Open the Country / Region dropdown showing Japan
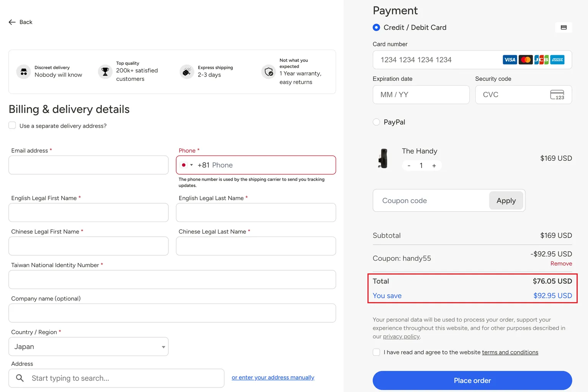 [88, 346]
